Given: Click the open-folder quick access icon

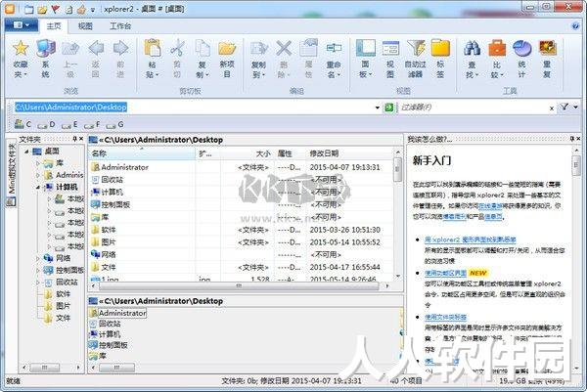Looking at the screenshot, I should point(42,9).
